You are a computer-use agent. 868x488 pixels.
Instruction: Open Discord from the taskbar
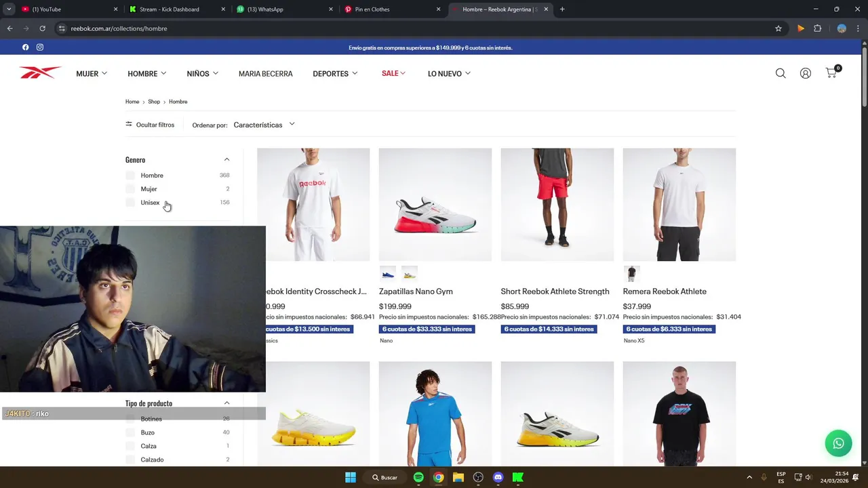click(x=498, y=477)
